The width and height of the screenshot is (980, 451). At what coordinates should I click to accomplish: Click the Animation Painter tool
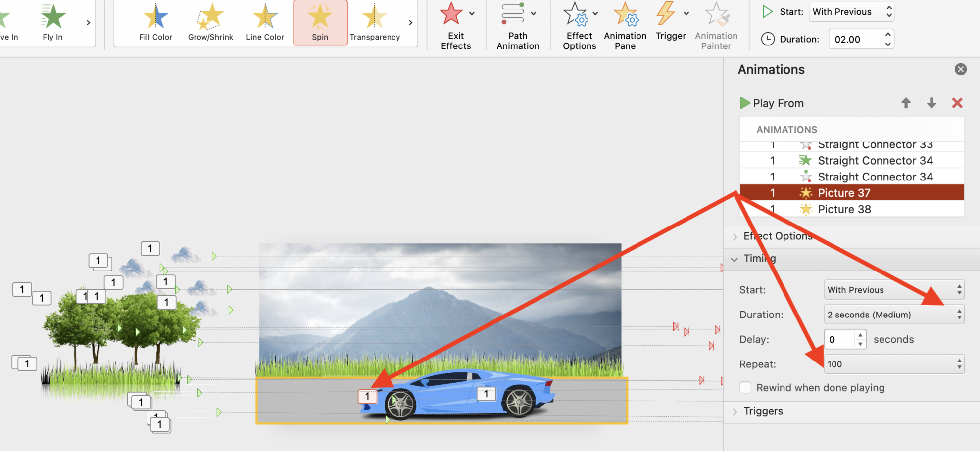[716, 26]
